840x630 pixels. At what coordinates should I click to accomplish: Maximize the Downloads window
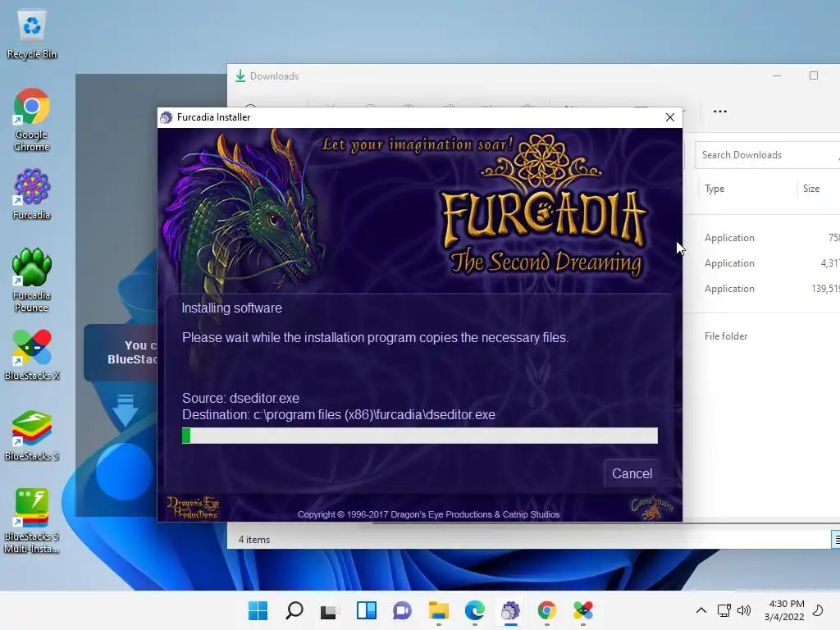click(x=813, y=76)
